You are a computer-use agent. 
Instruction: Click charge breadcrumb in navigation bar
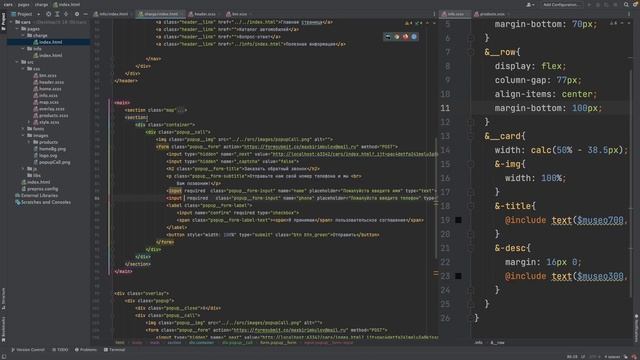click(x=41, y=4)
